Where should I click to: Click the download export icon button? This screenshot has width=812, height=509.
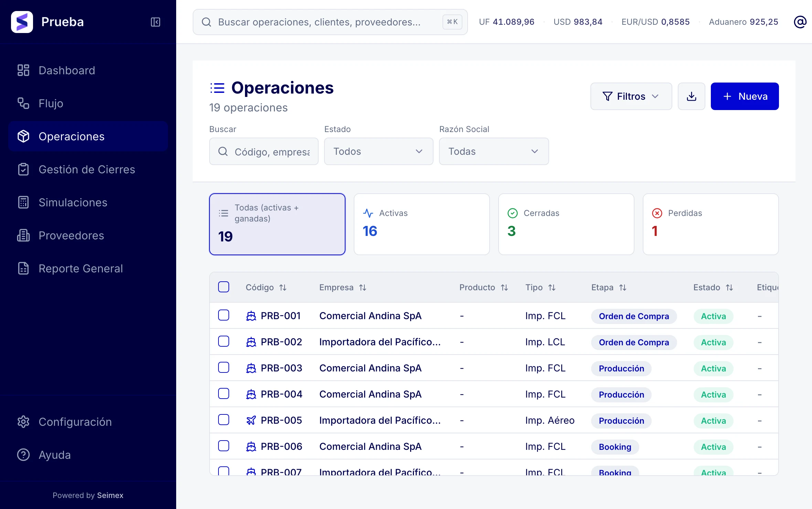691,96
